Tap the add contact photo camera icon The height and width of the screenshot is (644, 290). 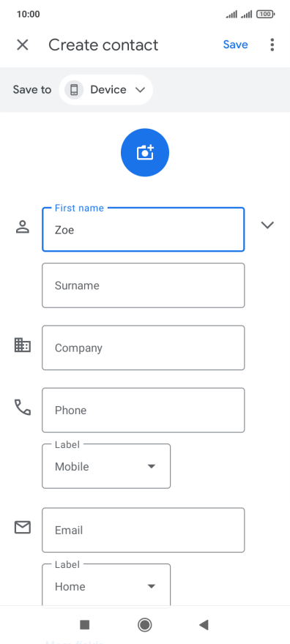click(x=145, y=153)
